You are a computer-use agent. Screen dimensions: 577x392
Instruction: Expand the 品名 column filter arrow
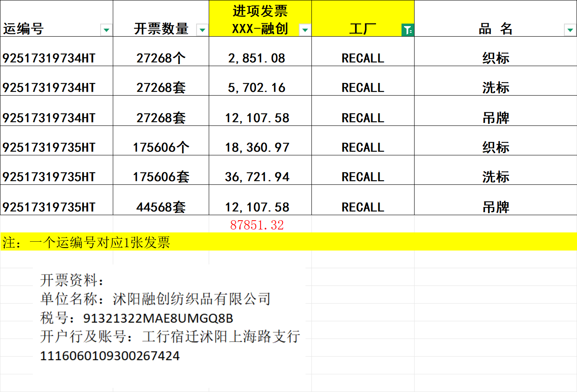tap(570, 30)
